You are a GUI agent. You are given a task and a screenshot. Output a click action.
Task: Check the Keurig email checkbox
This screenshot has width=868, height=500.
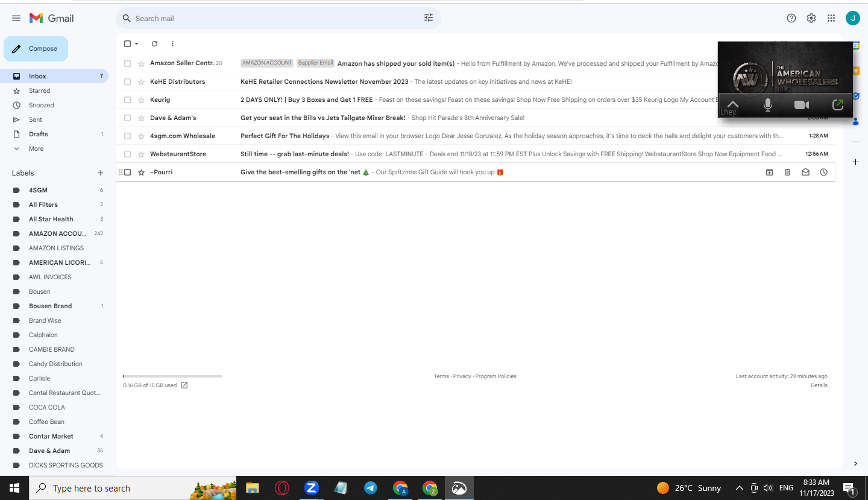127,100
